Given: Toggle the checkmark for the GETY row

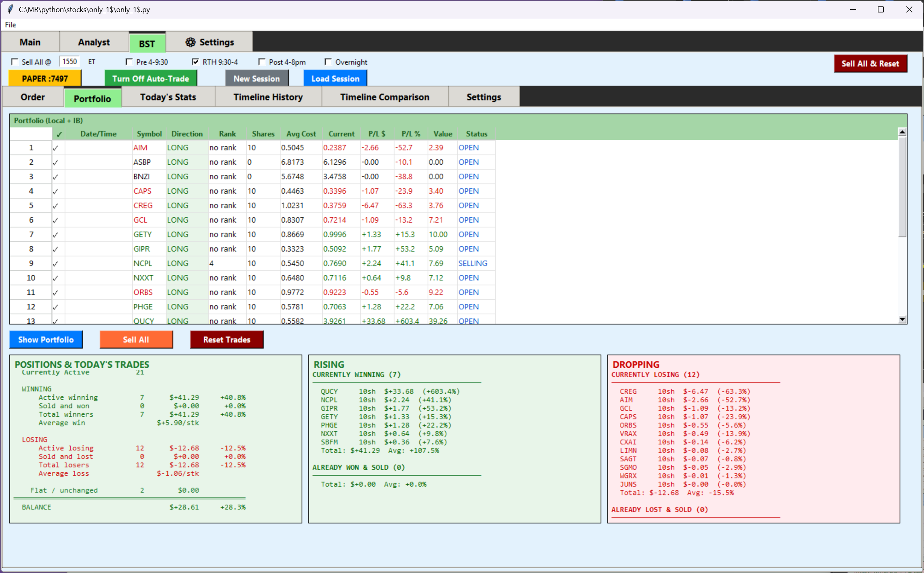Looking at the screenshot, I should (x=55, y=235).
